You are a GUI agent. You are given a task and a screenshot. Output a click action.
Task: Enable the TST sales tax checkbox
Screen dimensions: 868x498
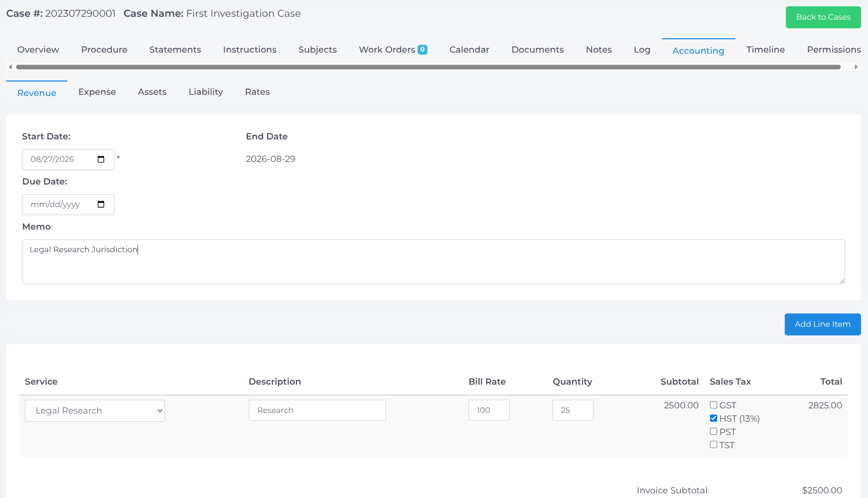pos(714,445)
